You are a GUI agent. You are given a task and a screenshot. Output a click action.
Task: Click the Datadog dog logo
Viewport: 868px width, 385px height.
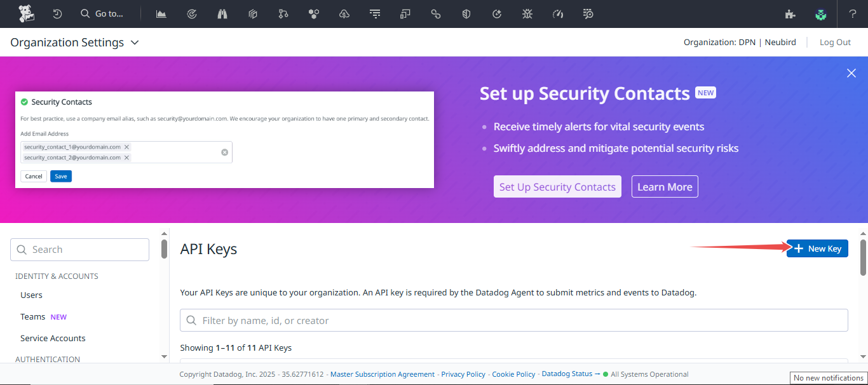coord(25,13)
